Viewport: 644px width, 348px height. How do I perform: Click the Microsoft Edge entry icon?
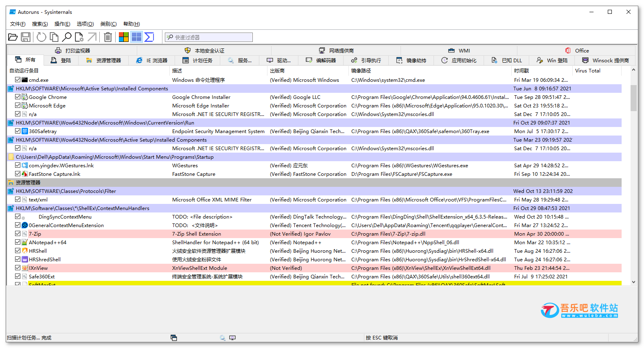point(25,105)
